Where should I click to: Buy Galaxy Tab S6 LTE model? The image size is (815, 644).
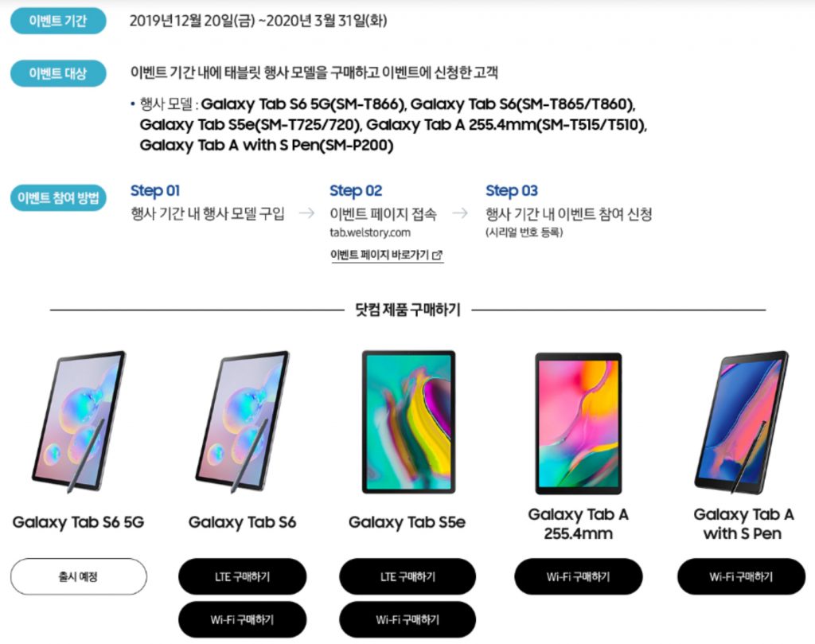point(242,576)
